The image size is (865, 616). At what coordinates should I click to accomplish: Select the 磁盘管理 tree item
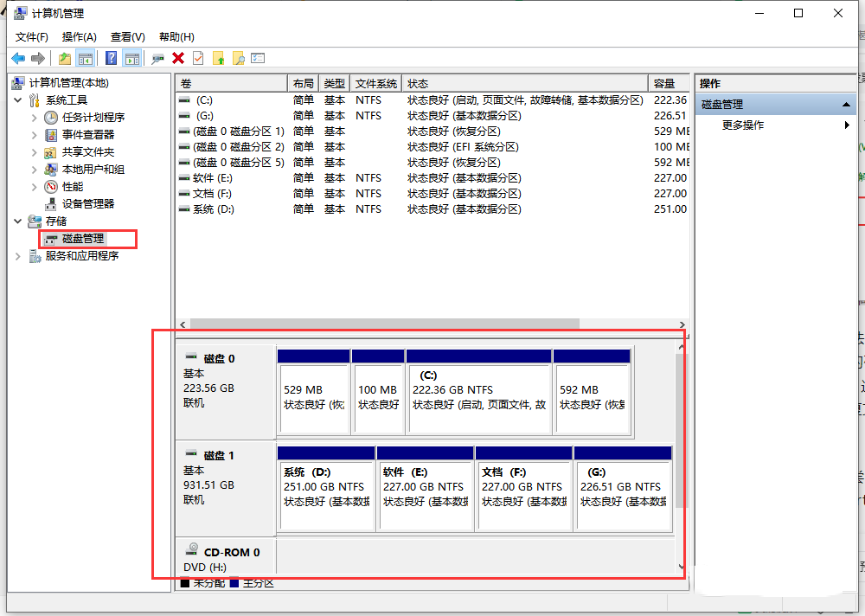(83, 239)
